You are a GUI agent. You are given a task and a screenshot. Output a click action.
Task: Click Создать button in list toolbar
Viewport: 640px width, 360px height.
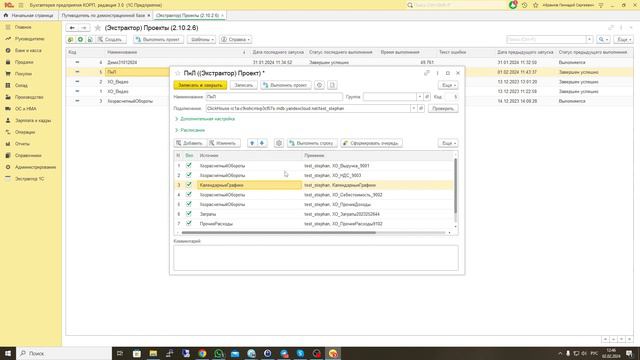(x=110, y=40)
